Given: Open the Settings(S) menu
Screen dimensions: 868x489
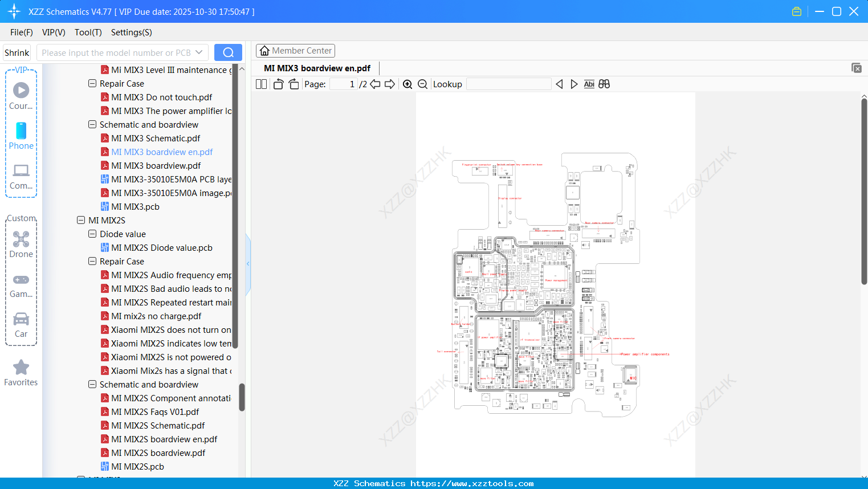Looking at the screenshot, I should pos(132,32).
